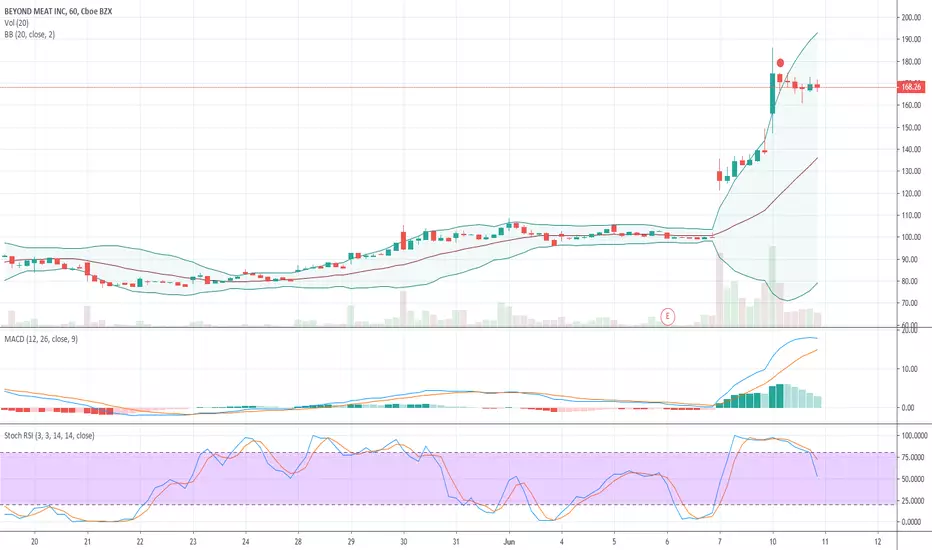This screenshot has width=932, height=550.
Task: Click the 168.26 current price label
Action: 911,87
